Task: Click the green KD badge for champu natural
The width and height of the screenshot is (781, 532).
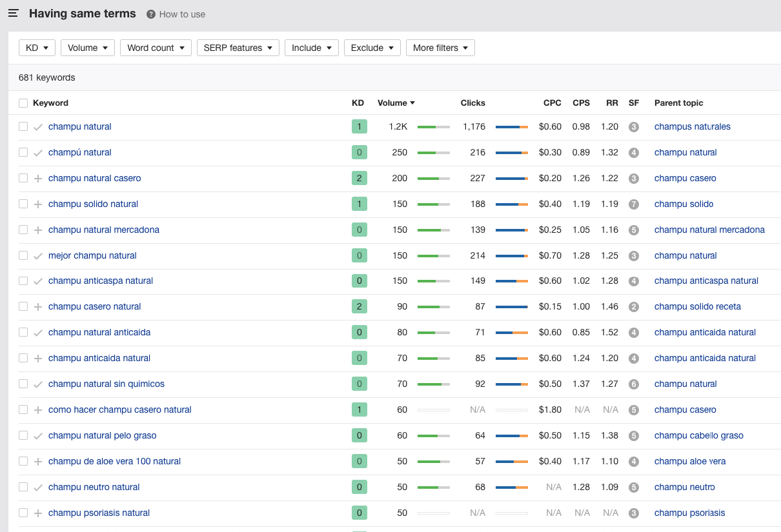Action: [x=360, y=126]
